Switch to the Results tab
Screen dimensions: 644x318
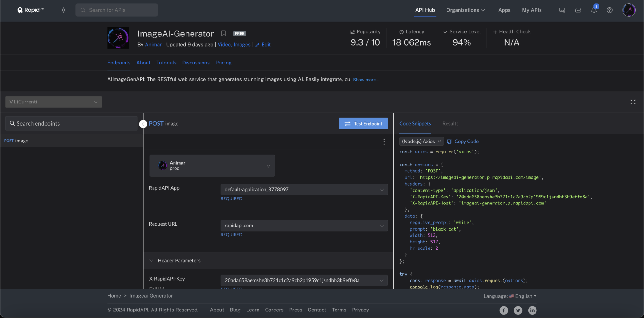pyautogui.click(x=450, y=123)
